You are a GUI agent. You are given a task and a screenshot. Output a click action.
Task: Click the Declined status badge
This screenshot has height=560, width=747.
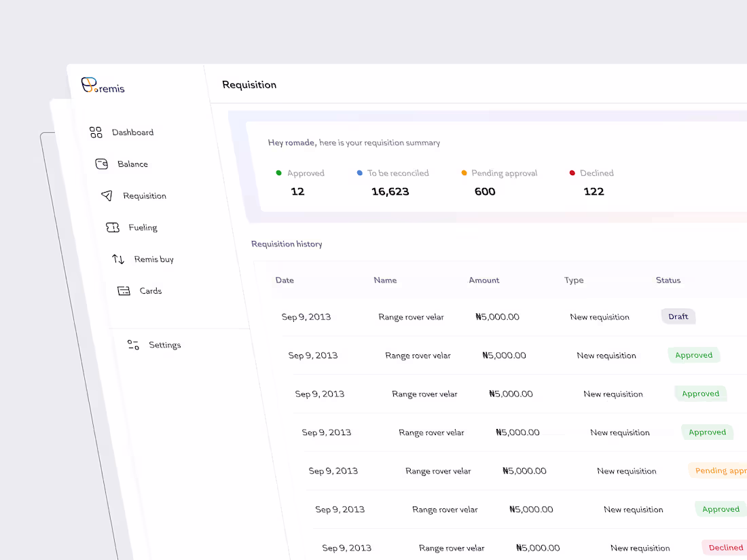click(725, 547)
